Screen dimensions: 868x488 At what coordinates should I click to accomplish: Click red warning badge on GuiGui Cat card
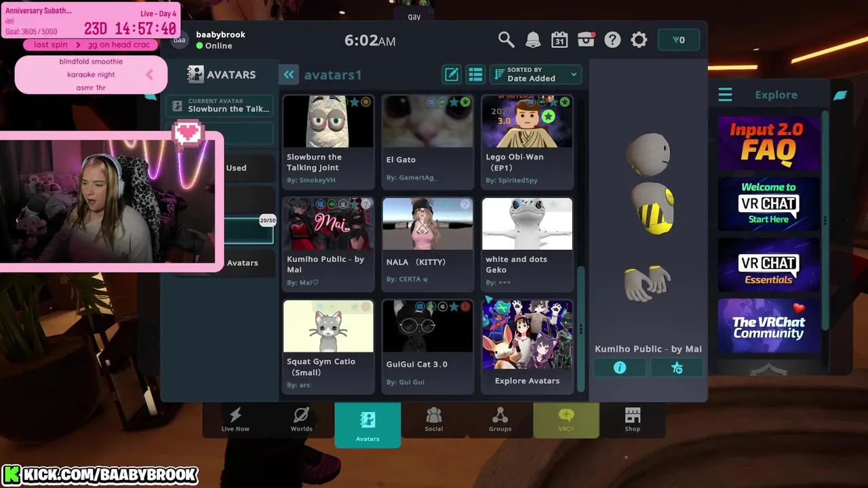tap(465, 307)
